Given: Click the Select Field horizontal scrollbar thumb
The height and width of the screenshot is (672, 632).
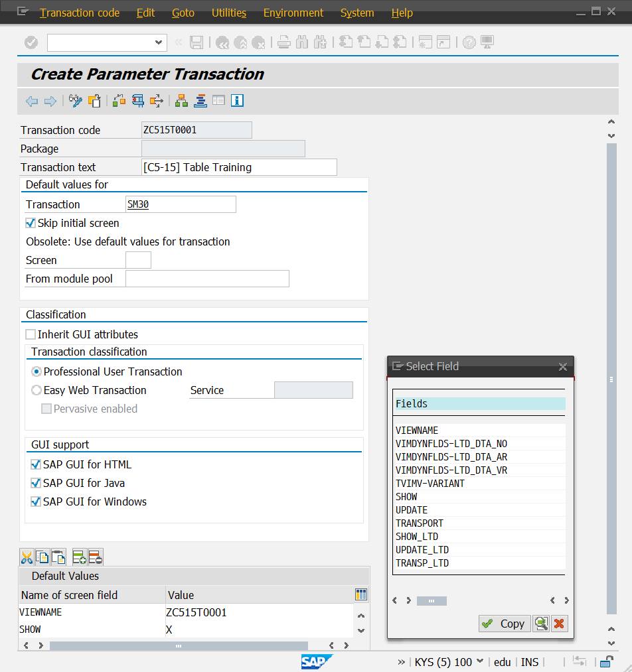Looking at the screenshot, I should [x=432, y=601].
